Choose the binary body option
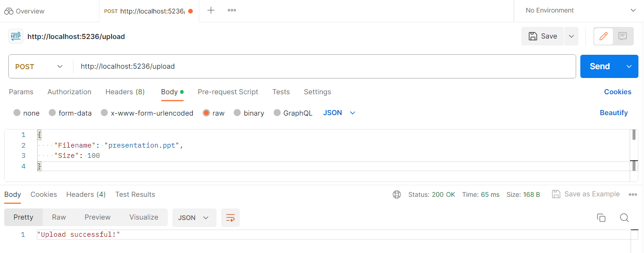Viewport: 644px width, 253px height. pyautogui.click(x=237, y=113)
